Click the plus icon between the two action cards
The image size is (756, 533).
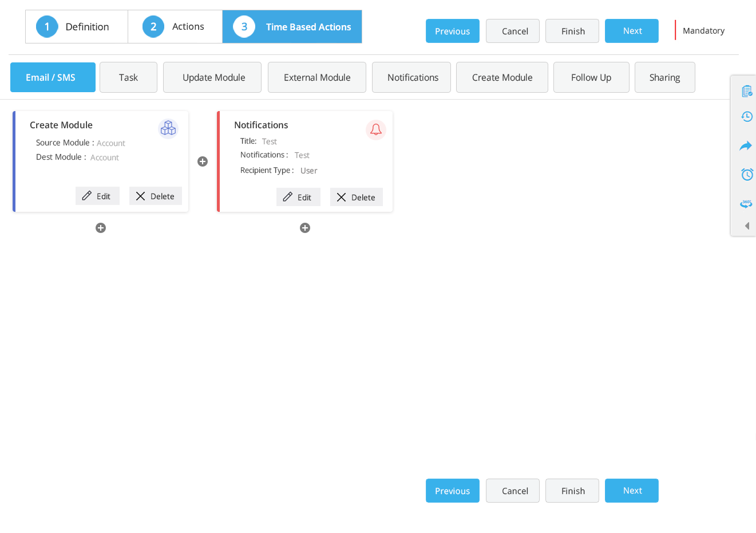203,161
